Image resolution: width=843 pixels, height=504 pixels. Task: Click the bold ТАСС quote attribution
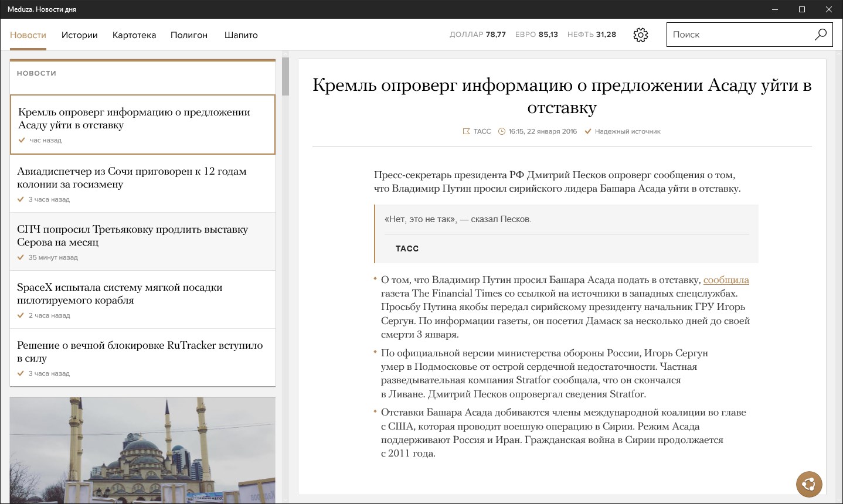click(x=407, y=248)
